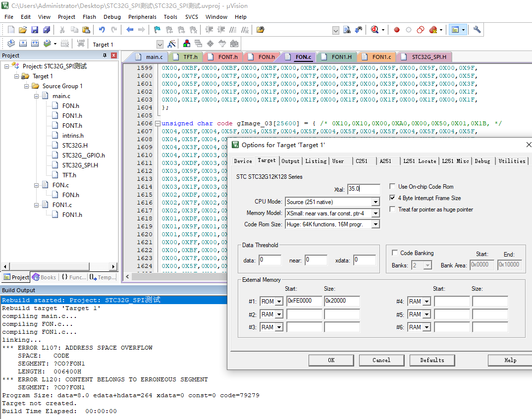Click the #1 ROM Start address field

click(304, 301)
